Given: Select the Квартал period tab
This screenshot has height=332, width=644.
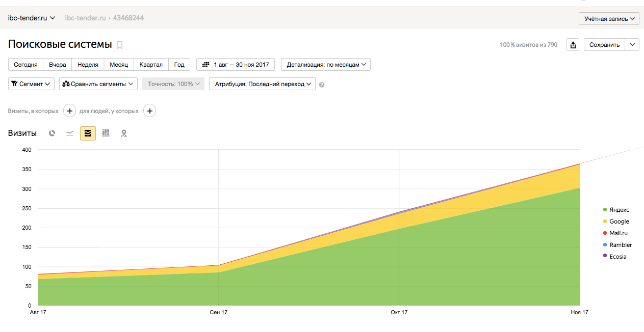Looking at the screenshot, I should 151,65.
